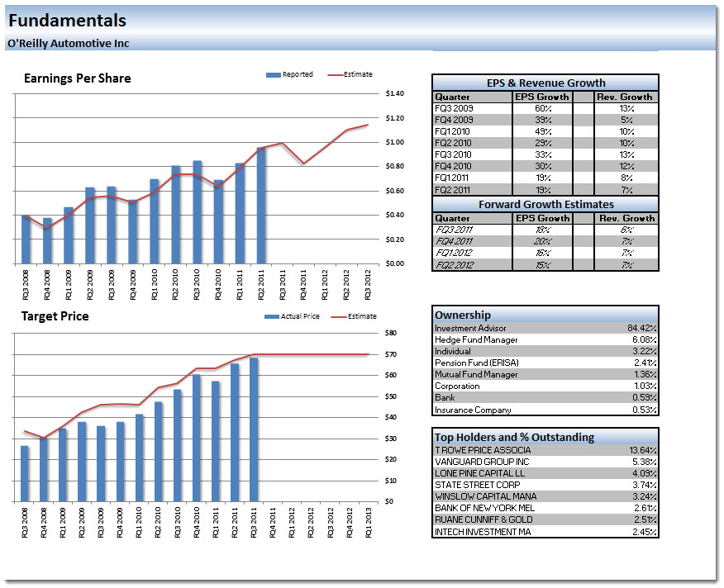Screen dimensions: 724x588
Task: Select the FQ4 2010 row label in growth table
Action: [x=453, y=166]
